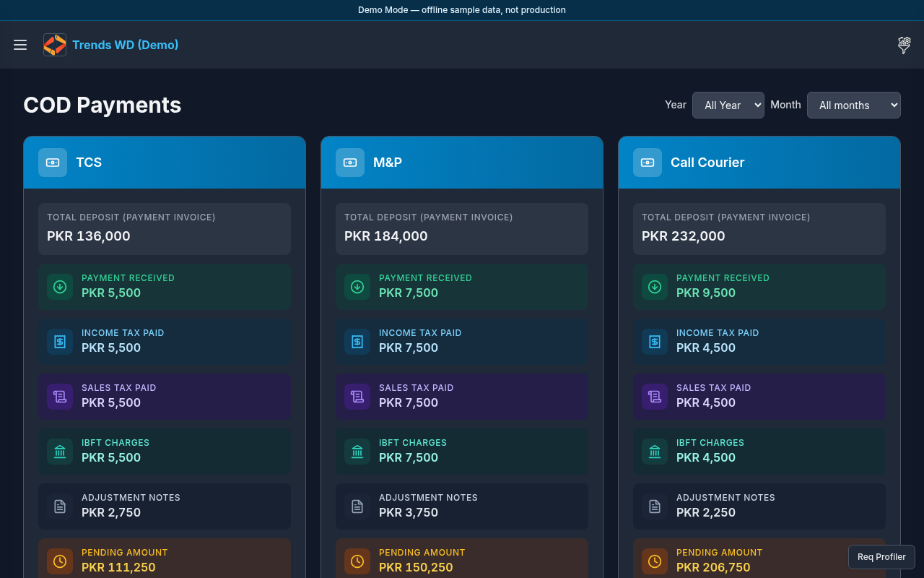
Task: Click Call Courier Adjustment Notes document icon
Action: (655, 506)
